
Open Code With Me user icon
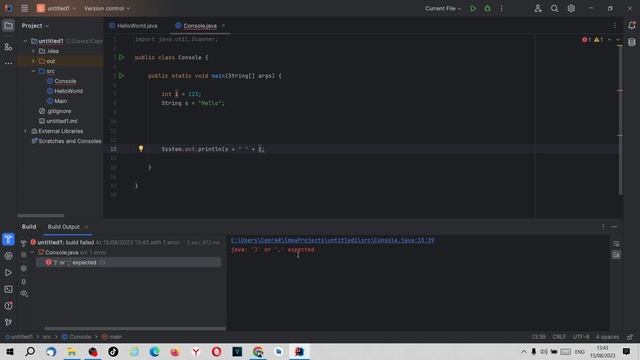tap(538, 8)
